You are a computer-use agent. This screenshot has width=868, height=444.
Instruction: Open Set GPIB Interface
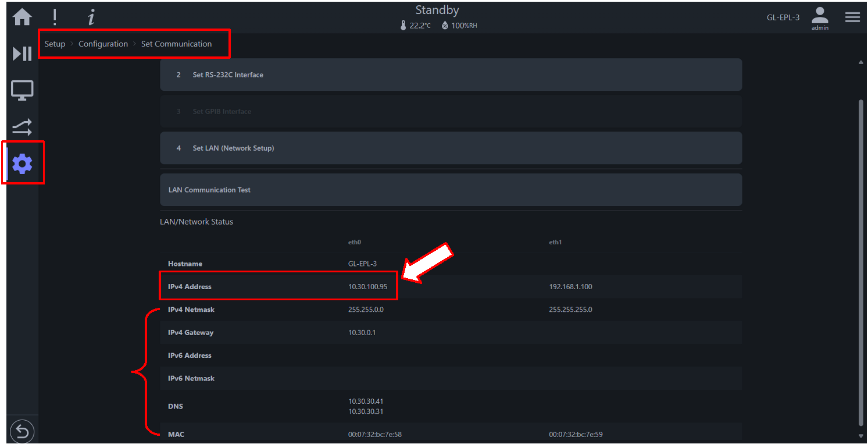[x=451, y=111]
